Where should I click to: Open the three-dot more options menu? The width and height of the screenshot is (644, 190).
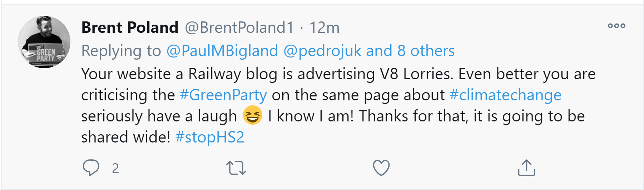coord(616,26)
